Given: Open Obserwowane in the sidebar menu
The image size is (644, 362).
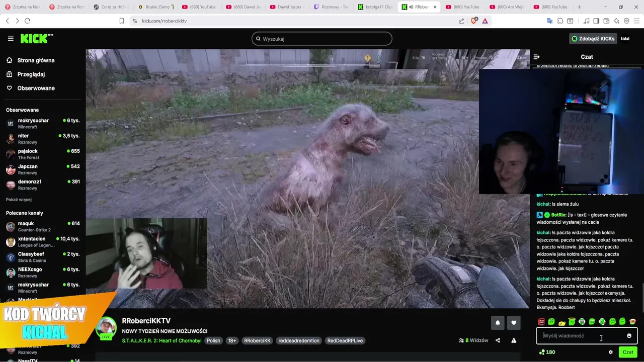Looking at the screenshot, I should [36, 88].
